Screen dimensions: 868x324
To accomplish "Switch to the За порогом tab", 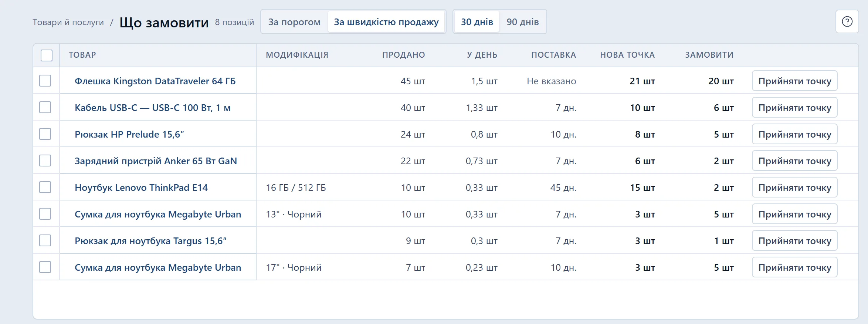I will tap(294, 22).
